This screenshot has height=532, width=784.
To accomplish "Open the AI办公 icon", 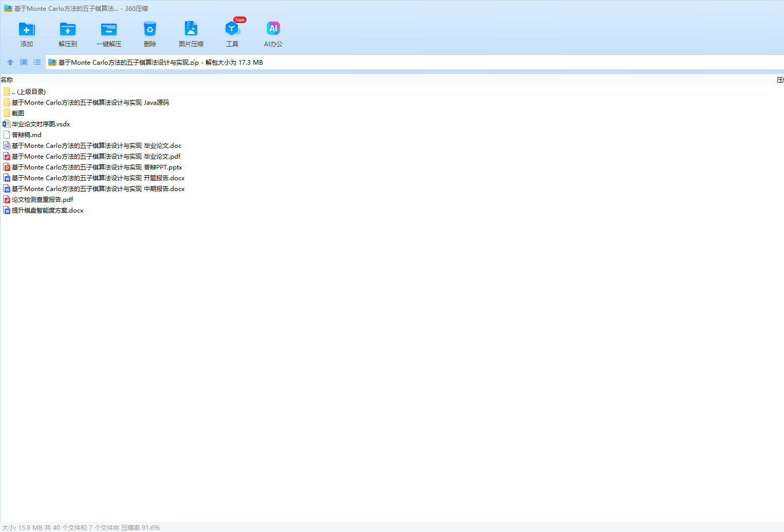I will click(x=273, y=29).
